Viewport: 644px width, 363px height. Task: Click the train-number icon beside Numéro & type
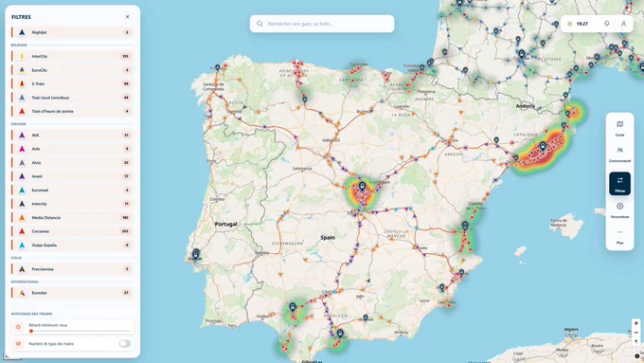[x=18, y=344]
